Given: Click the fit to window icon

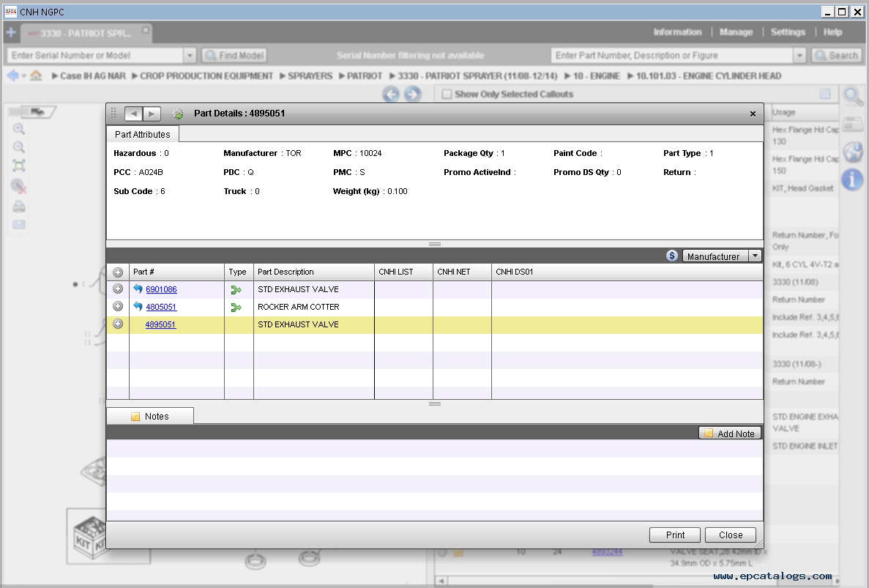Looking at the screenshot, I should point(19,165).
